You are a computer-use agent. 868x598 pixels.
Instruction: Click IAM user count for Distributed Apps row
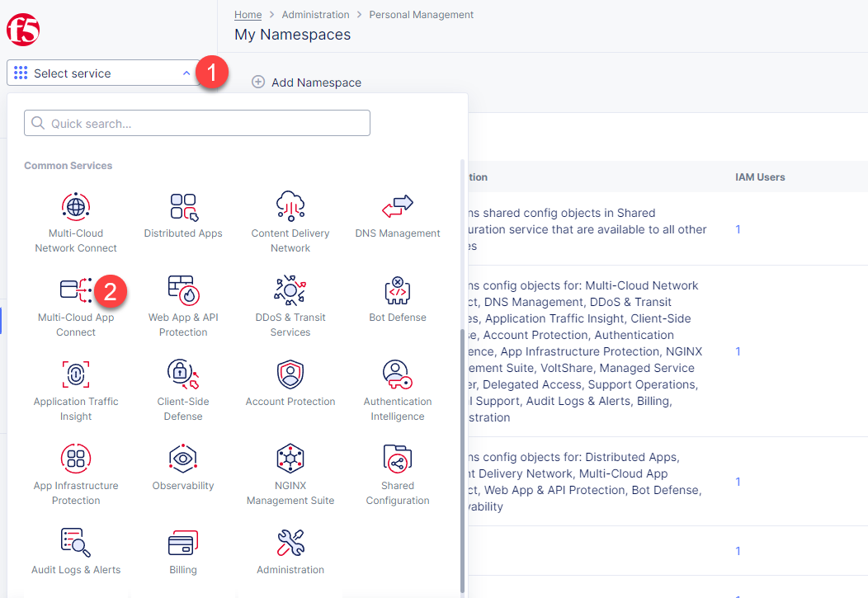click(x=738, y=482)
